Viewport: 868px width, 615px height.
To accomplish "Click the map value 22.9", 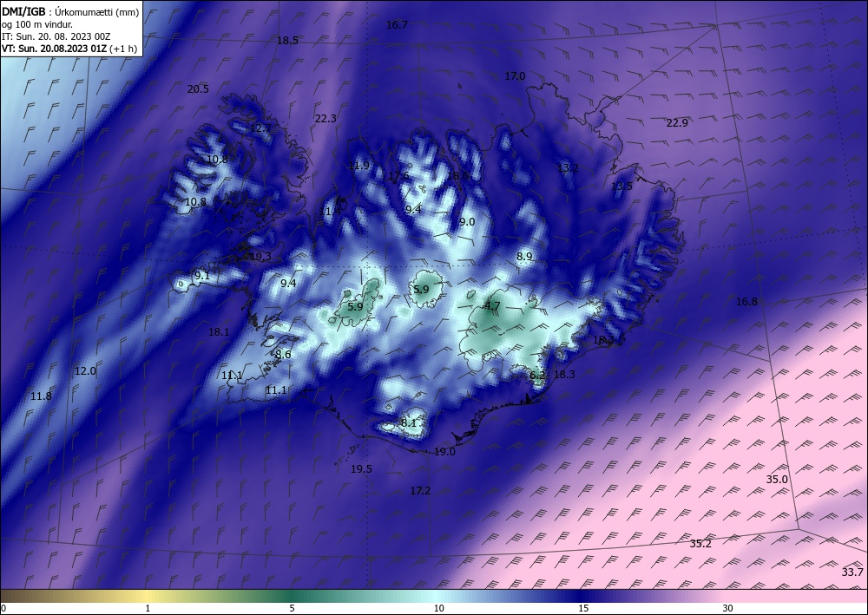I will point(677,123).
